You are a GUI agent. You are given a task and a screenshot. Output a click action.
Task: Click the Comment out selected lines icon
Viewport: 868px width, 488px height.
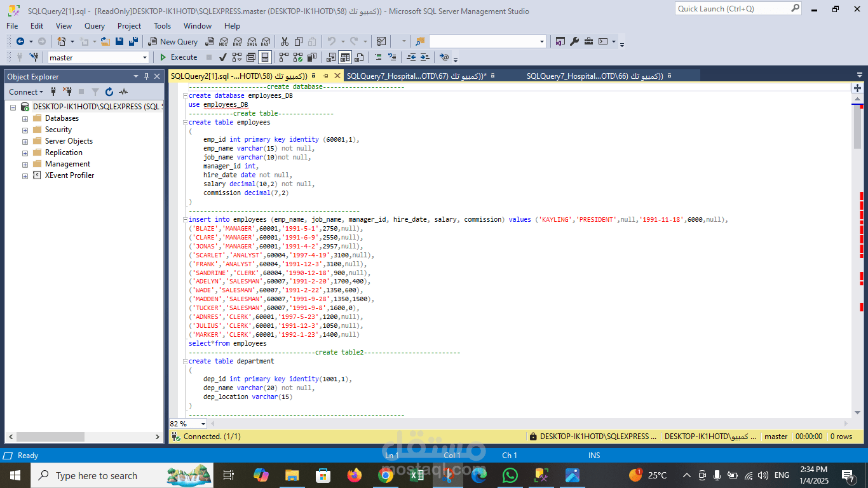pyautogui.click(x=378, y=57)
